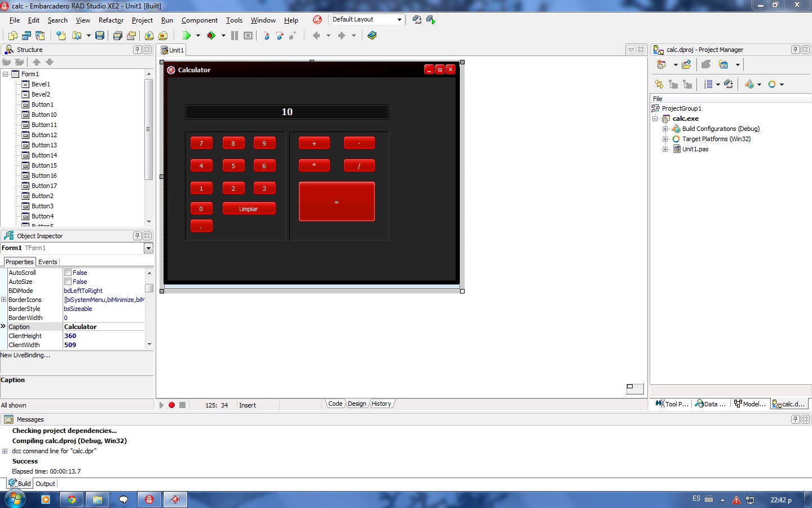This screenshot has height=508, width=812.
Task: Click the Save floppy disk toolbar icon
Action: (x=100, y=36)
